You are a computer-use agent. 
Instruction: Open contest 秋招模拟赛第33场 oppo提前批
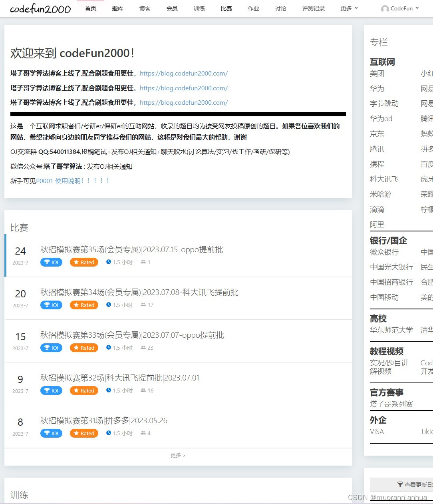(132, 335)
